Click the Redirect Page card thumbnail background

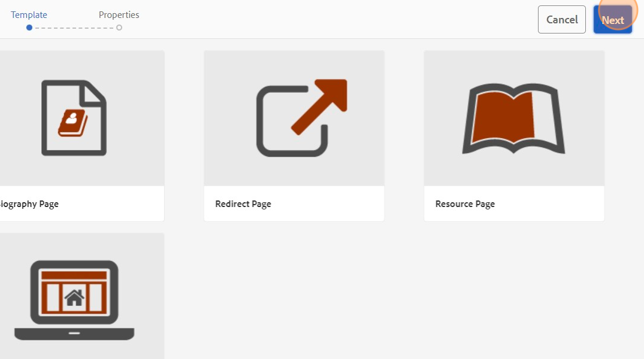click(x=294, y=118)
